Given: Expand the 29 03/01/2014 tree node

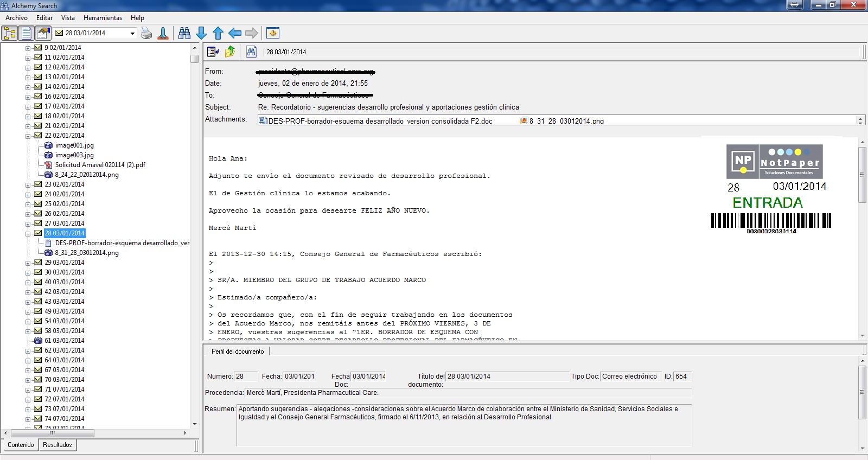Looking at the screenshot, I should click(28, 263).
